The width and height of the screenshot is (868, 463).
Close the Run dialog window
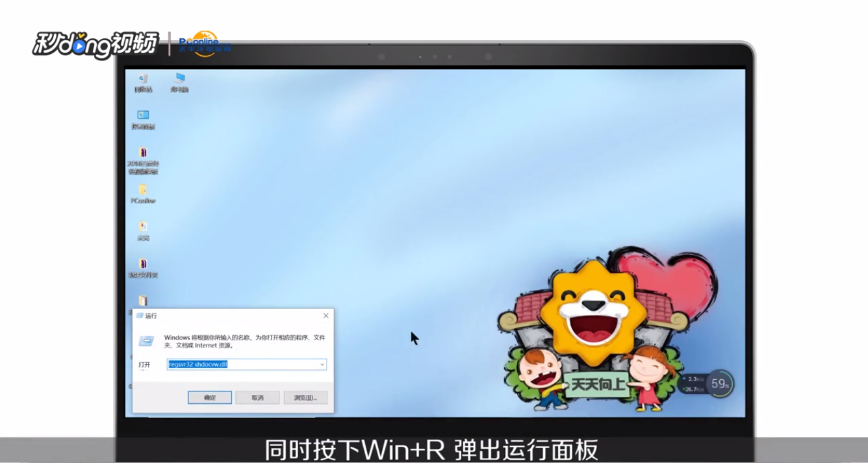[x=326, y=316]
